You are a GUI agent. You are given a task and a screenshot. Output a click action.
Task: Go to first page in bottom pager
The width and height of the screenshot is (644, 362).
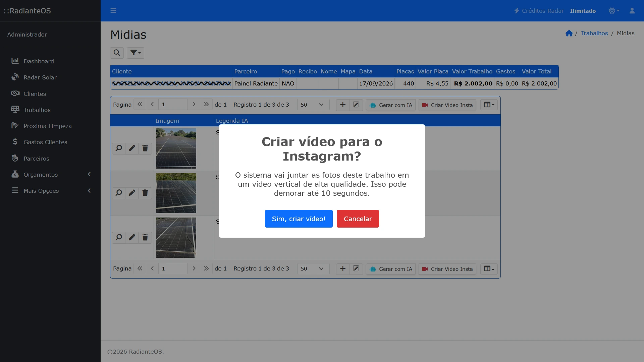tap(140, 268)
